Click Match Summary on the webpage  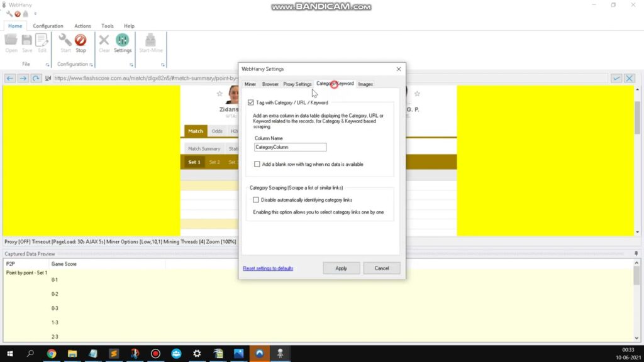click(204, 148)
